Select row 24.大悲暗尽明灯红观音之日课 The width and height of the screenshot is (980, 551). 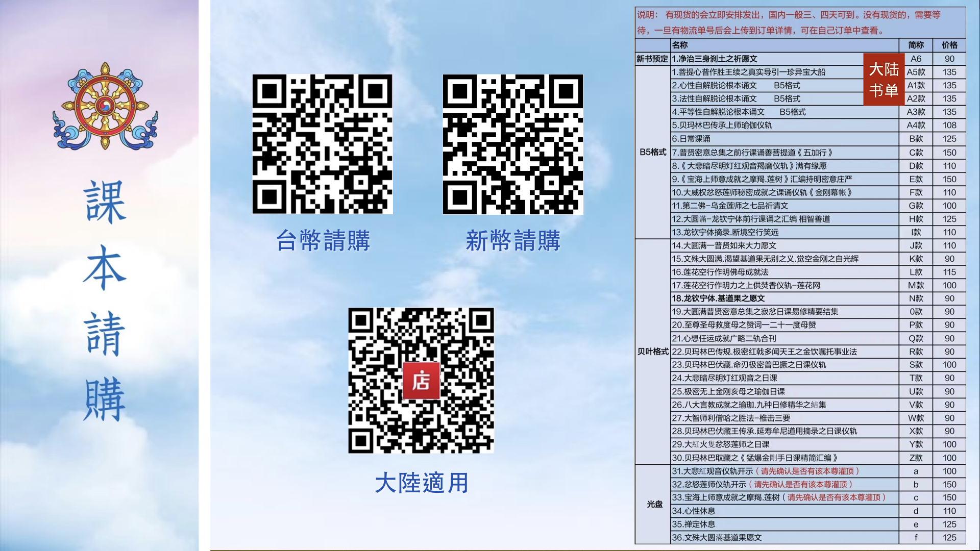[x=785, y=378]
